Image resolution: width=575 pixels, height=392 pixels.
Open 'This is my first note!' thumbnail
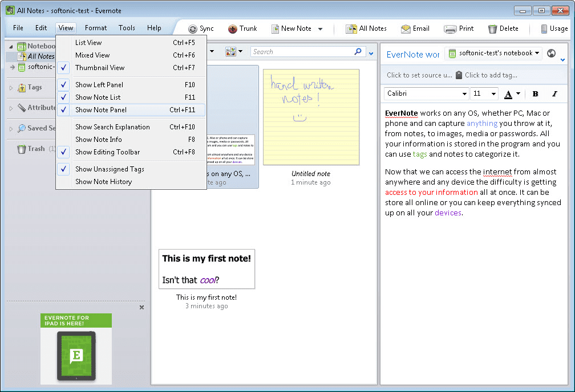(x=207, y=269)
